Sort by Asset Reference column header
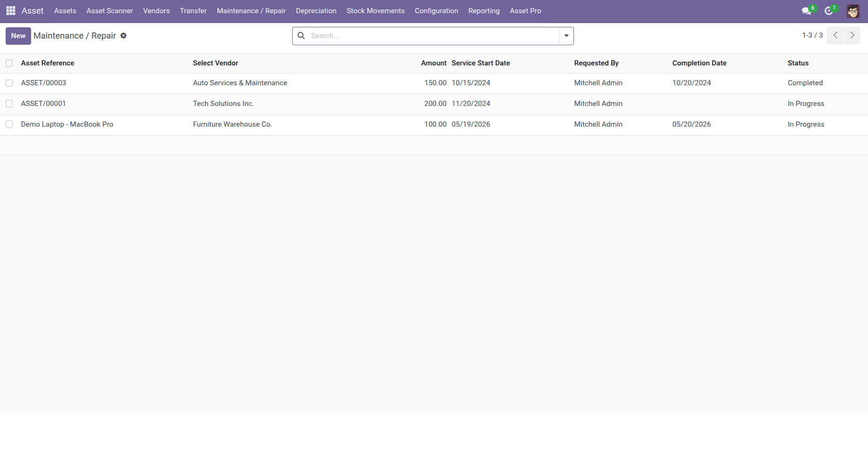Screen dimensions: 868x453 48,63
